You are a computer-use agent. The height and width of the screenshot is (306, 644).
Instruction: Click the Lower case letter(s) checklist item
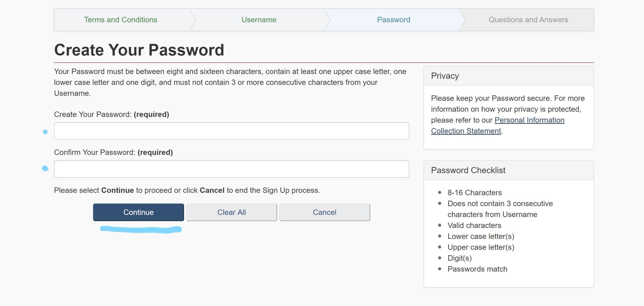point(481,236)
